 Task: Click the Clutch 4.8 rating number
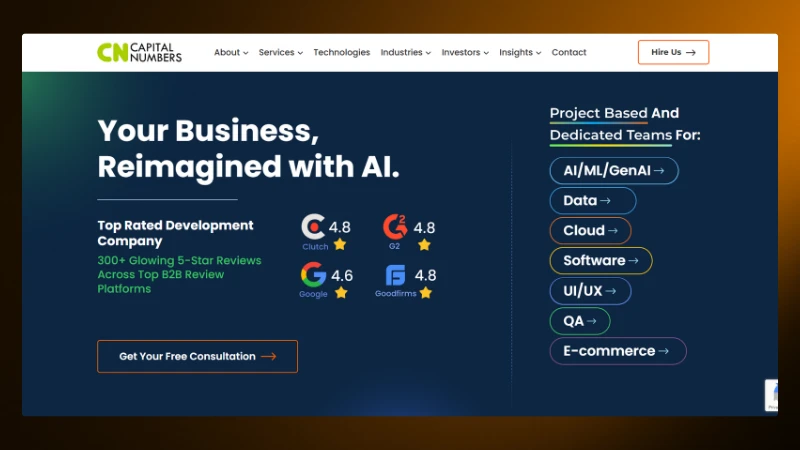(x=339, y=227)
